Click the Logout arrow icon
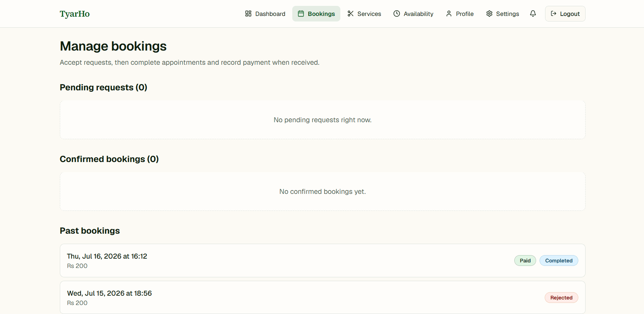 click(x=553, y=14)
